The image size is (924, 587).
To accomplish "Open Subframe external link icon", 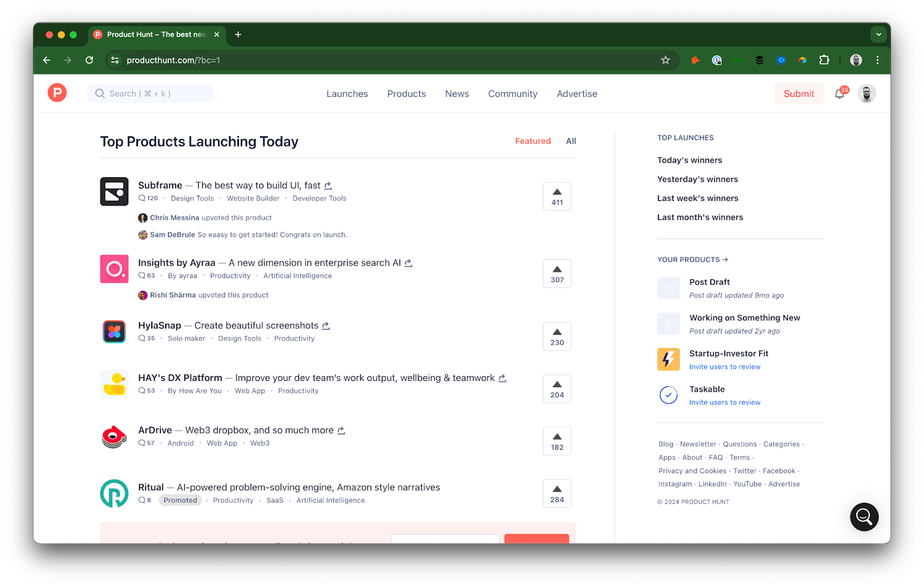I will tap(328, 186).
